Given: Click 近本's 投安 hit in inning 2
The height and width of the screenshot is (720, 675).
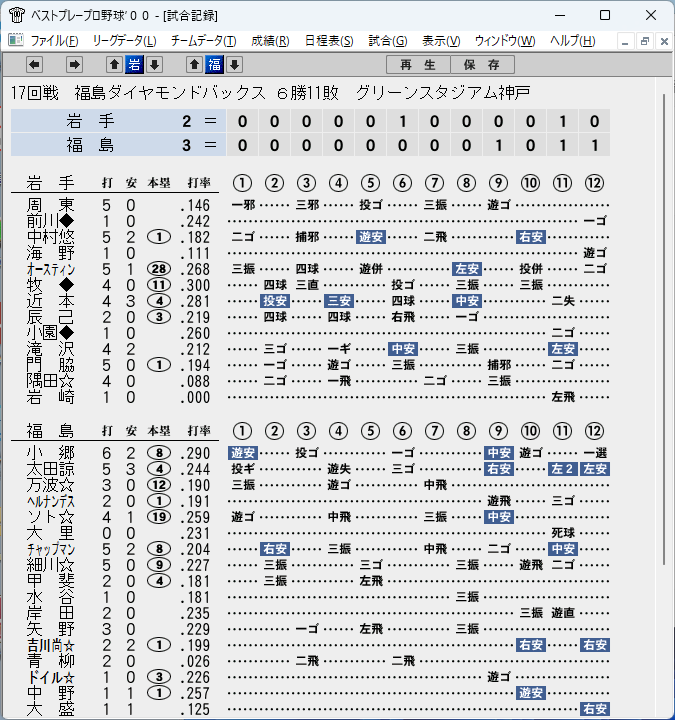Looking at the screenshot, I should 275,301.
